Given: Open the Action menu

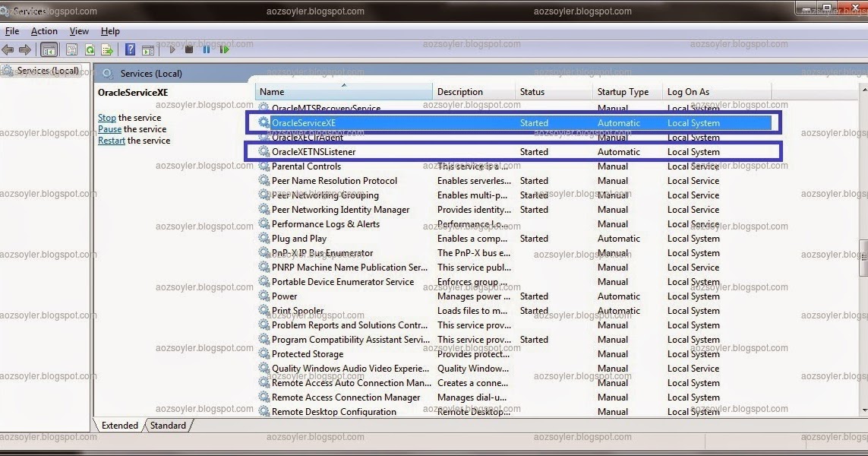Looking at the screenshot, I should click(44, 31).
